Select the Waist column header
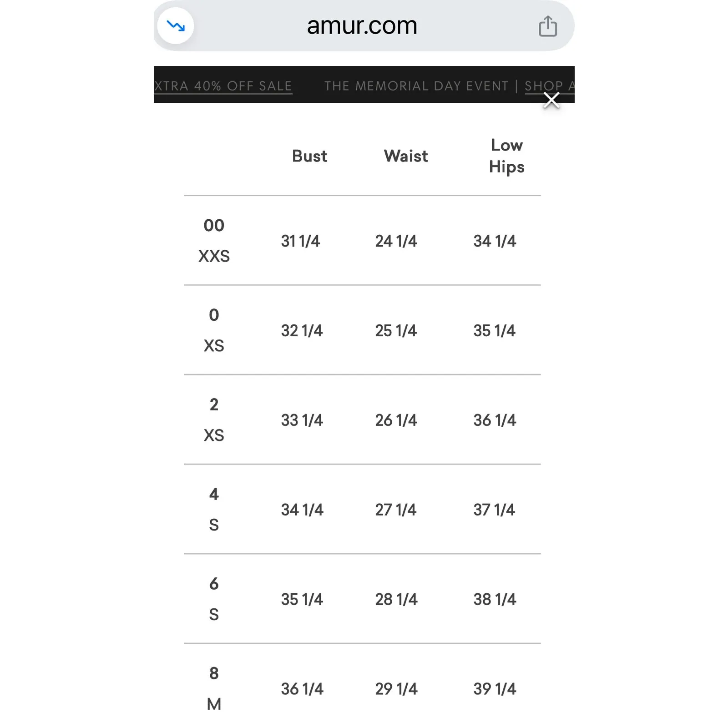 (406, 156)
